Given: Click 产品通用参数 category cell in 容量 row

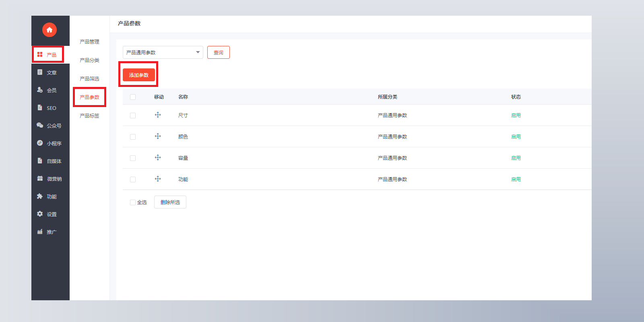Looking at the screenshot, I should [392, 158].
